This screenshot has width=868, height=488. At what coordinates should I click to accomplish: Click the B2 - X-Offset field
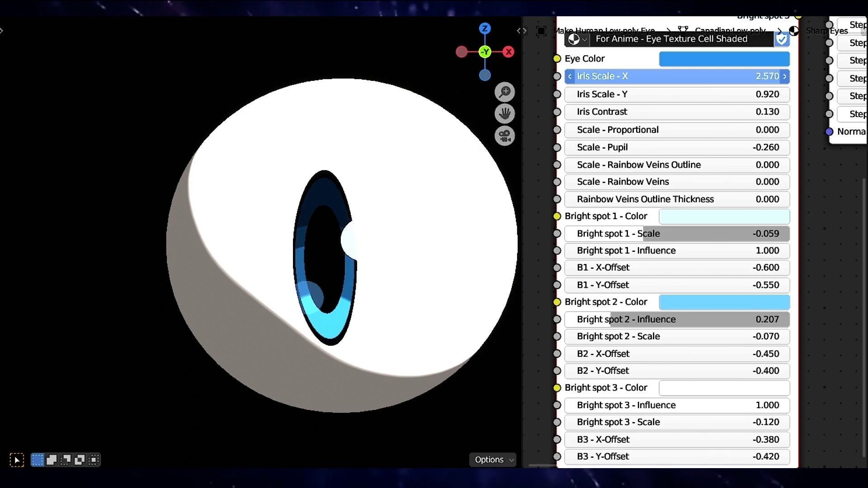click(x=677, y=354)
